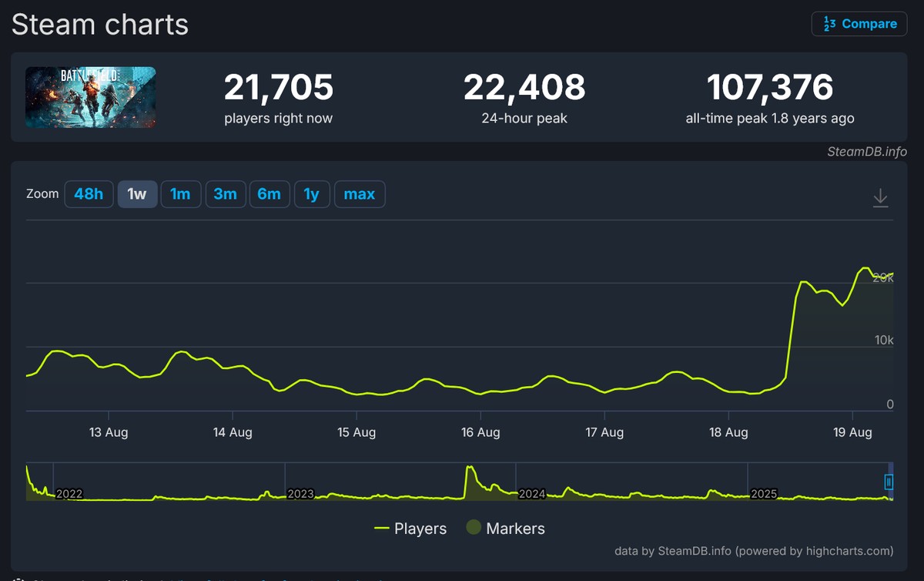The height and width of the screenshot is (581, 924).
Task: Select the 48h zoom range
Action: [x=89, y=194]
